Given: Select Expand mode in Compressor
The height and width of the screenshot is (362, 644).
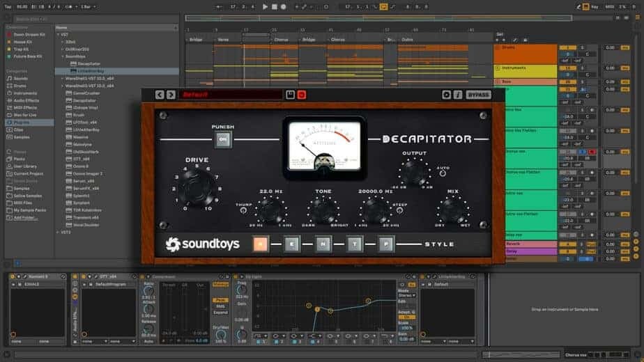Looking at the screenshot, I should [x=220, y=313].
